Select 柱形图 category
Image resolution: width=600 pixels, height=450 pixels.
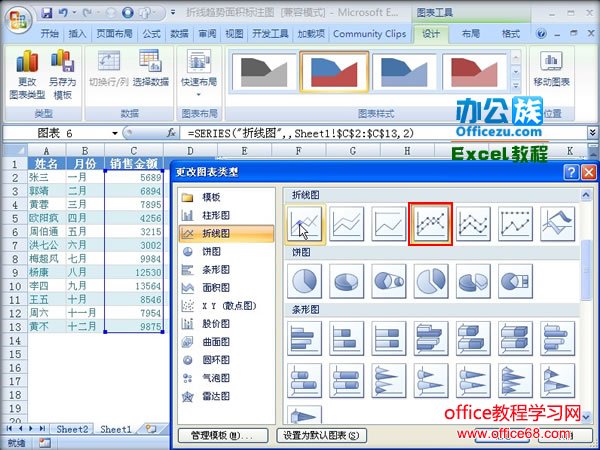click(227, 215)
